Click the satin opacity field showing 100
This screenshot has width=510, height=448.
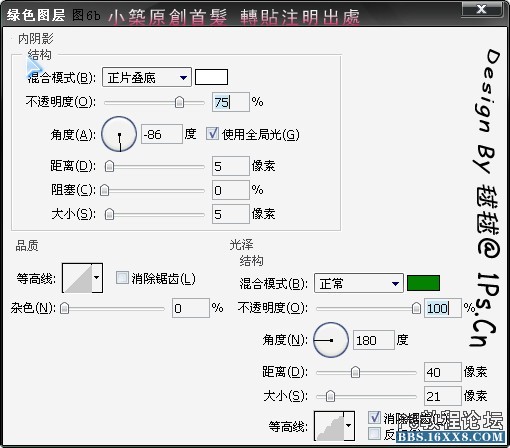[443, 308]
